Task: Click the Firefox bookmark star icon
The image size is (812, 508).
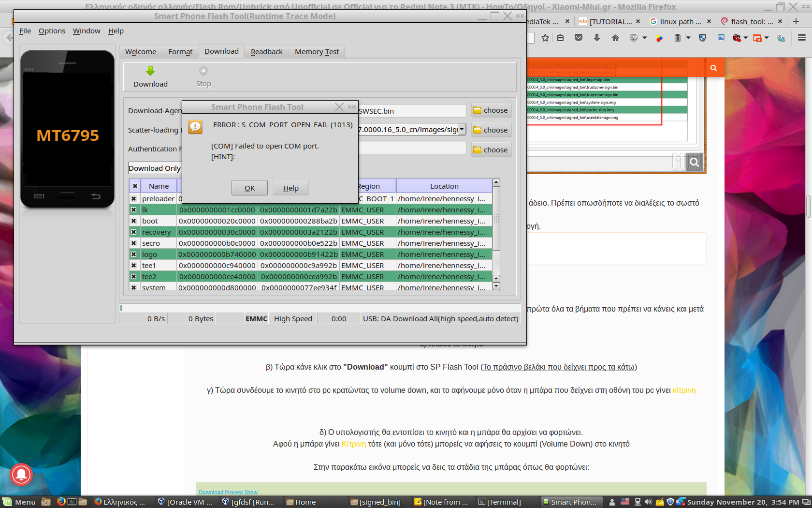Action: pos(545,38)
